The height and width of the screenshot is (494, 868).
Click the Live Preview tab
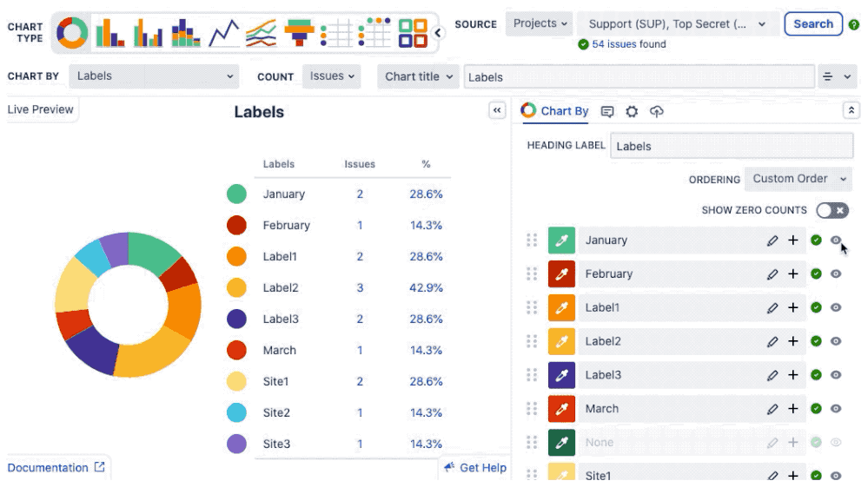coord(41,109)
